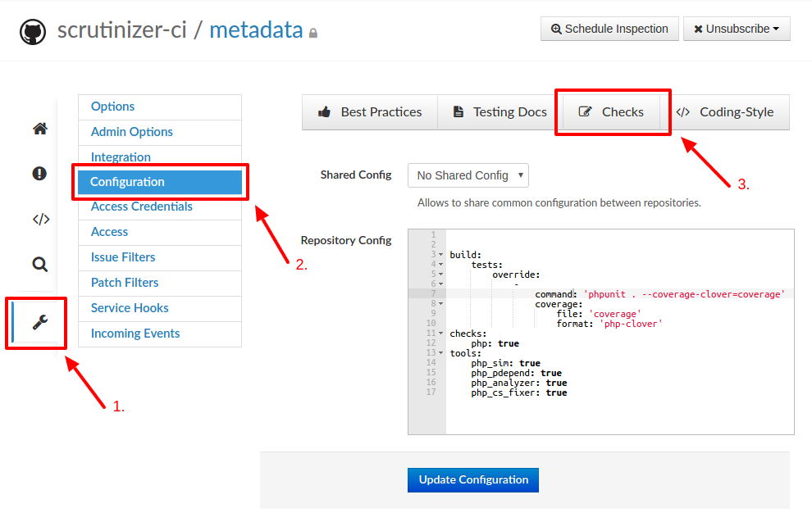Open the code brackets sidebar icon
The width and height of the screenshot is (812, 522).
[x=41, y=219]
